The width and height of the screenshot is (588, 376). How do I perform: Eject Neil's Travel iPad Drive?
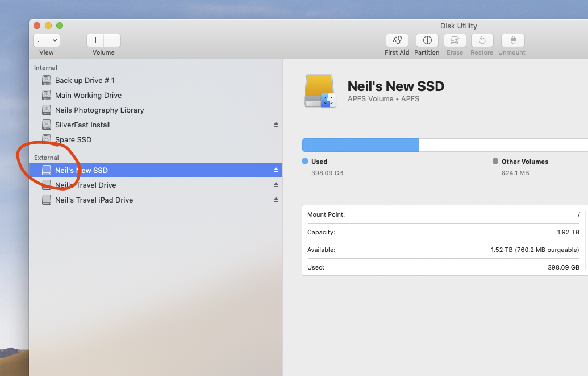tap(276, 200)
